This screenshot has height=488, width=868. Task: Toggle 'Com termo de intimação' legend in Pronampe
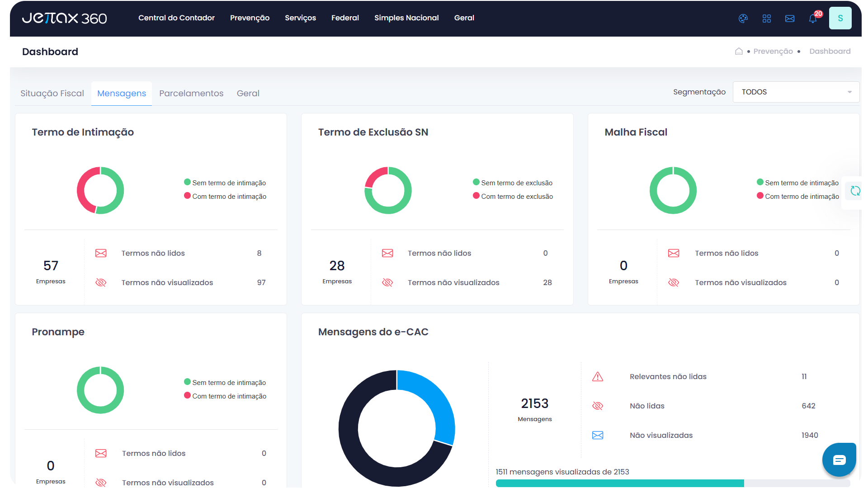(225, 396)
